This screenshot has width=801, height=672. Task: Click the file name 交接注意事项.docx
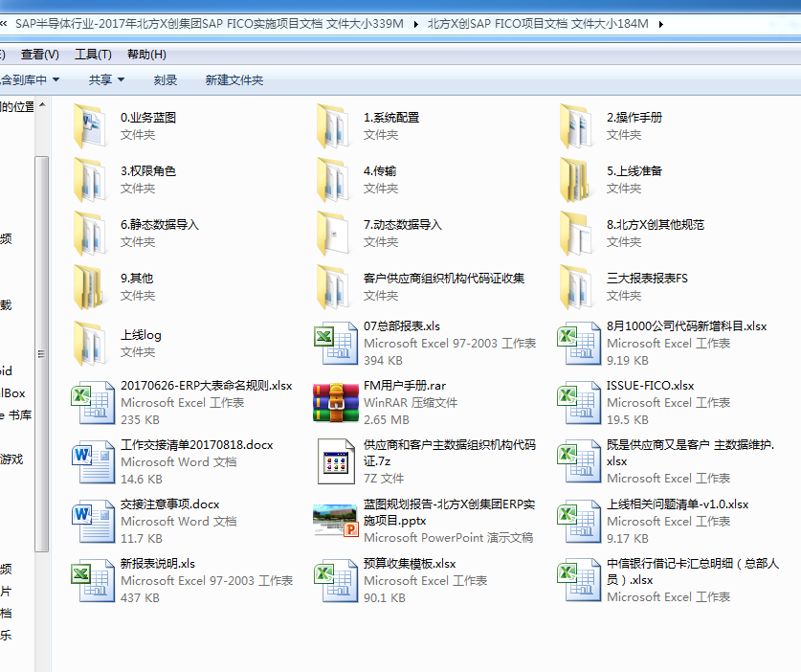(x=170, y=504)
